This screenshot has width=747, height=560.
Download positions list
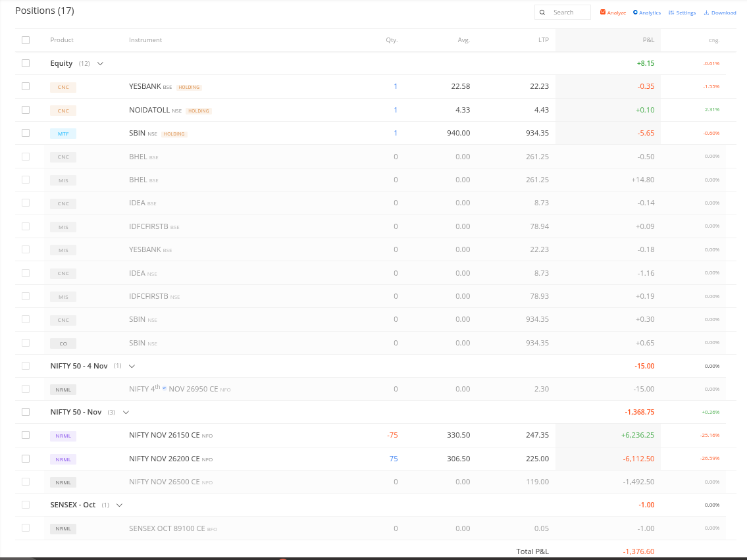click(719, 13)
